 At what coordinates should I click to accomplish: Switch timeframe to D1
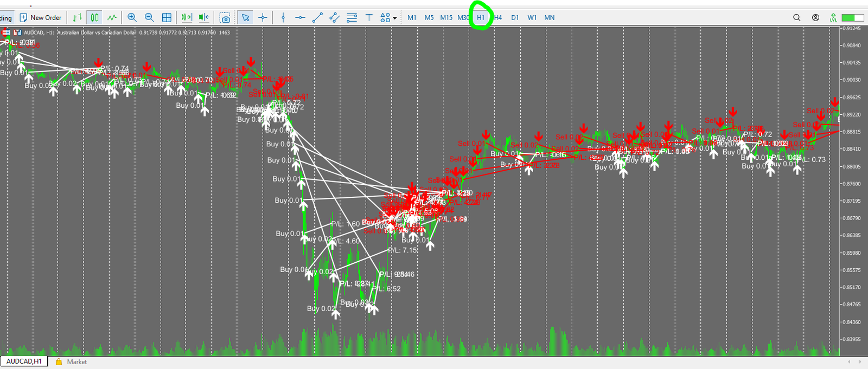[515, 17]
